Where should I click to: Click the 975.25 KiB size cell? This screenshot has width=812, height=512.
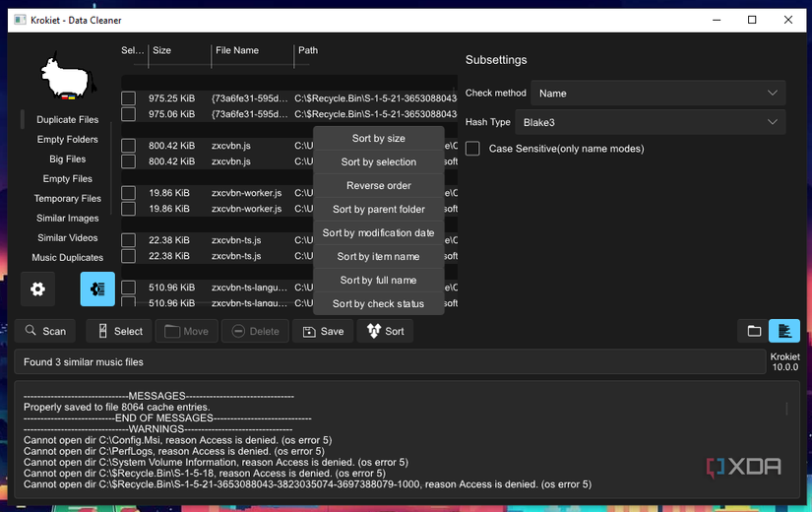[171, 98]
